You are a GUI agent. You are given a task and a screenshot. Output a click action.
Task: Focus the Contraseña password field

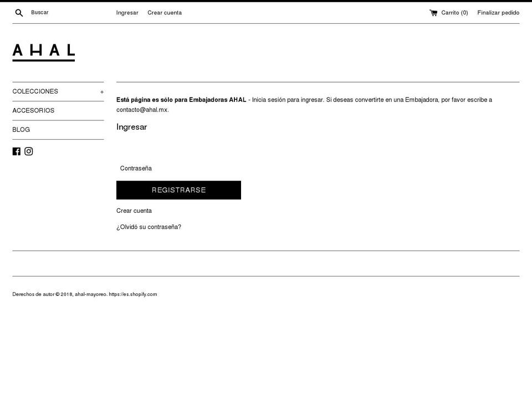178,168
